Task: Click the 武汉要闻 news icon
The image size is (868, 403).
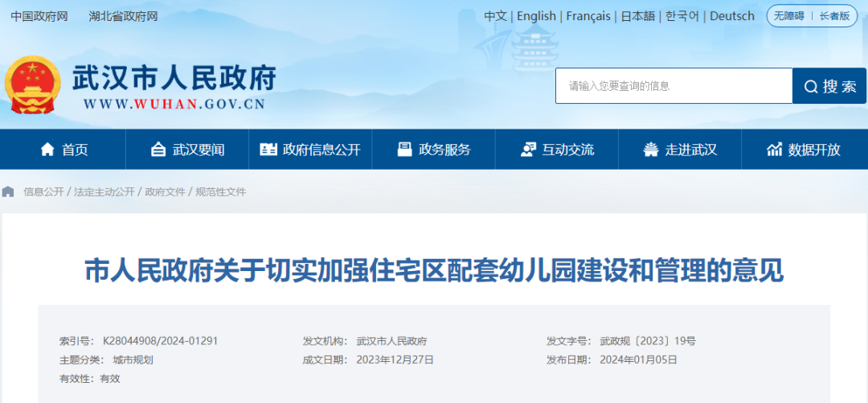Action: [158, 149]
